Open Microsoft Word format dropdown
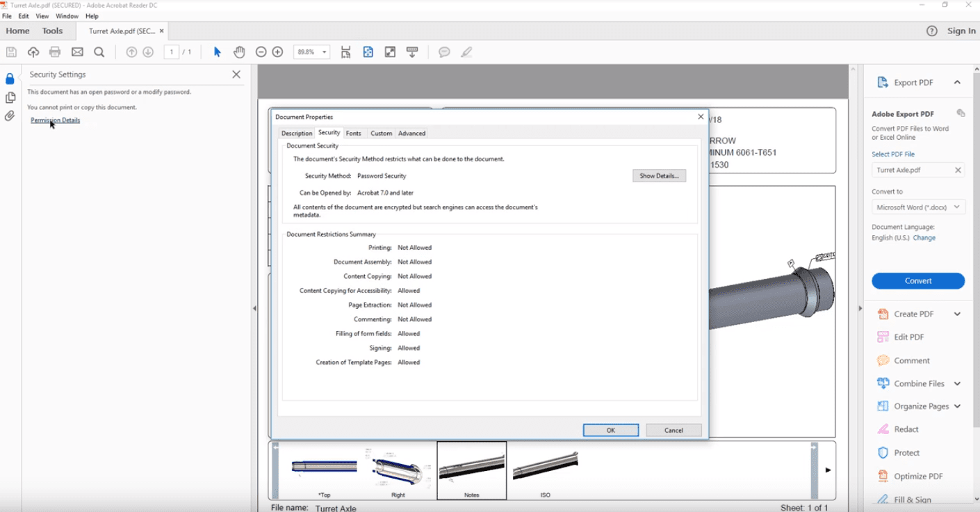The width and height of the screenshot is (980, 512). (x=918, y=207)
